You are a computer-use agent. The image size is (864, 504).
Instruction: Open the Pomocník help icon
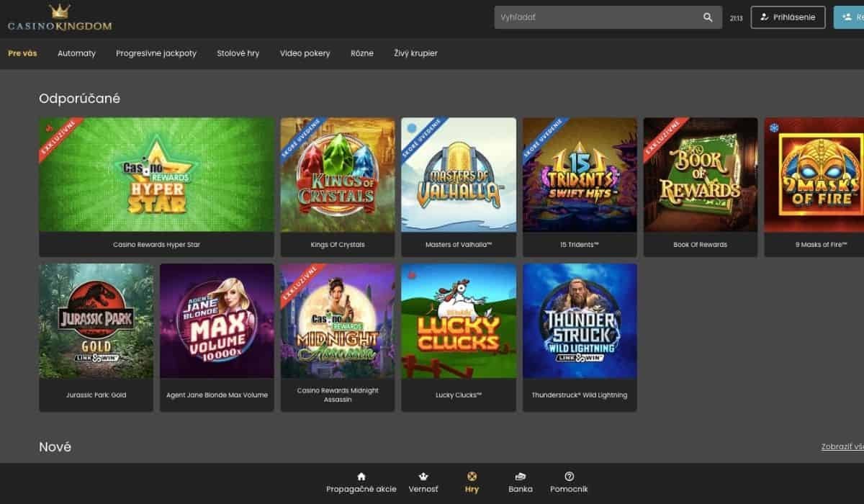pos(570,476)
